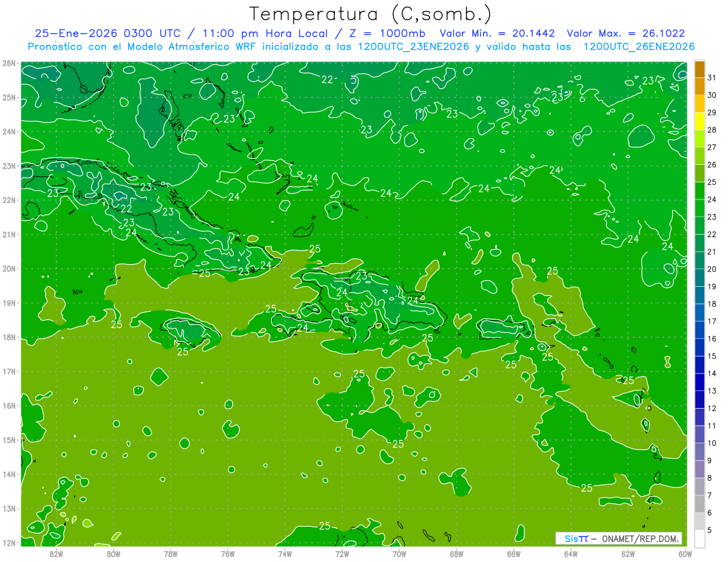
Task: Click the 16N latitude axis label
Action: point(8,406)
